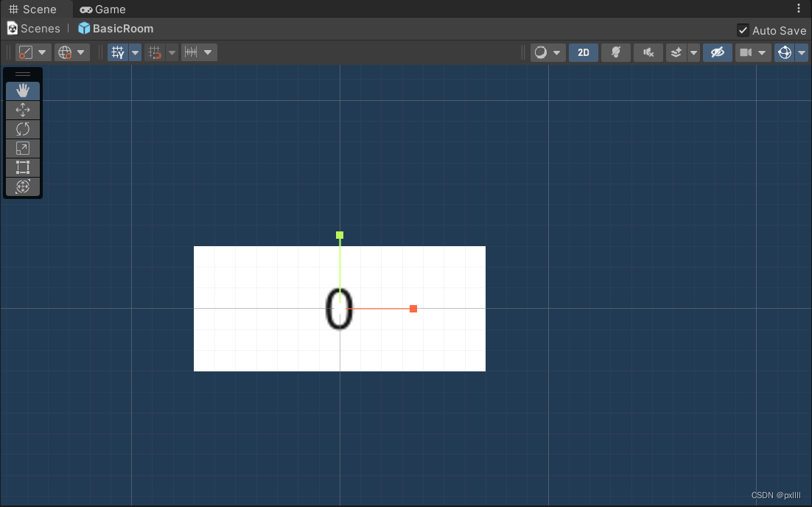This screenshot has height=507, width=812.
Task: Open the camera settings dropdown arrow
Action: coord(762,52)
